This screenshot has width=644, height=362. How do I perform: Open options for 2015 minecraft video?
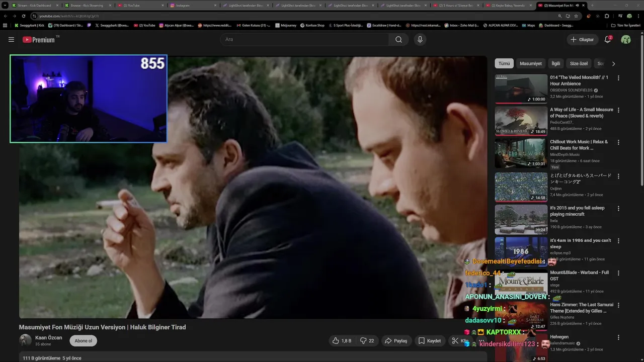(618, 208)
